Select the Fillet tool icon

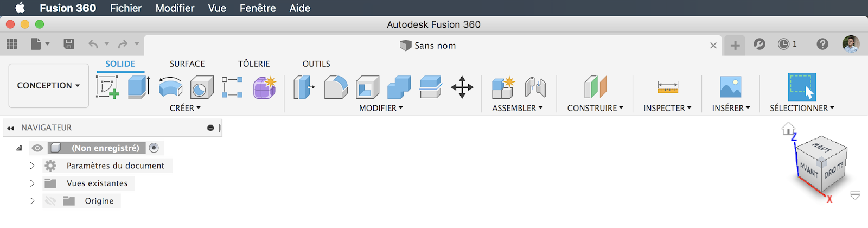(x=336, y=87)
